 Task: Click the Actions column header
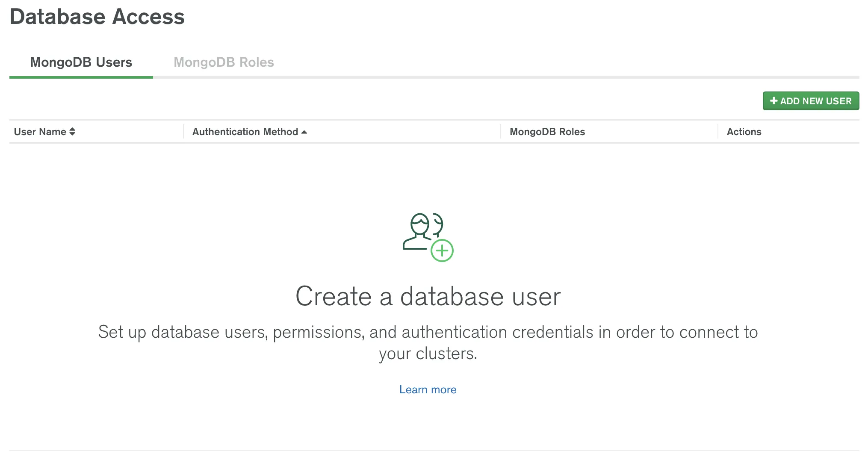point(744,132)
